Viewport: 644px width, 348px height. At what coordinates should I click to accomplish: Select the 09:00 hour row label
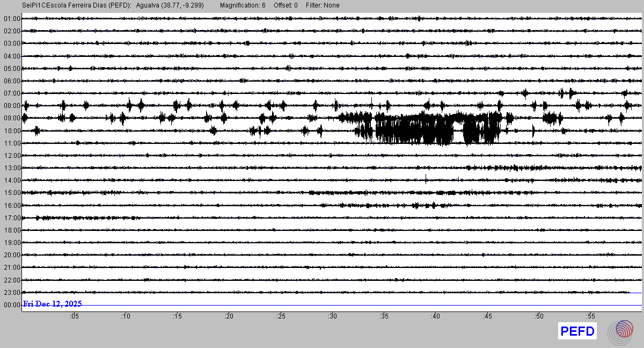(11, 118)
